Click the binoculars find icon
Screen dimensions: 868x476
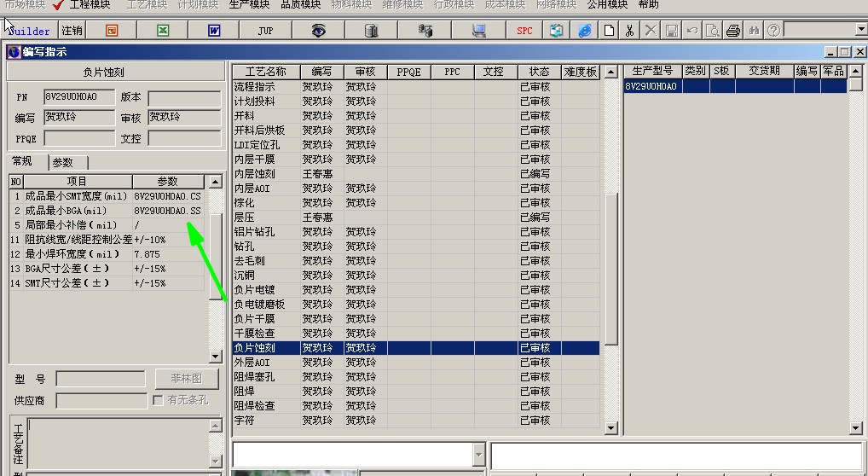click(754, 31)
